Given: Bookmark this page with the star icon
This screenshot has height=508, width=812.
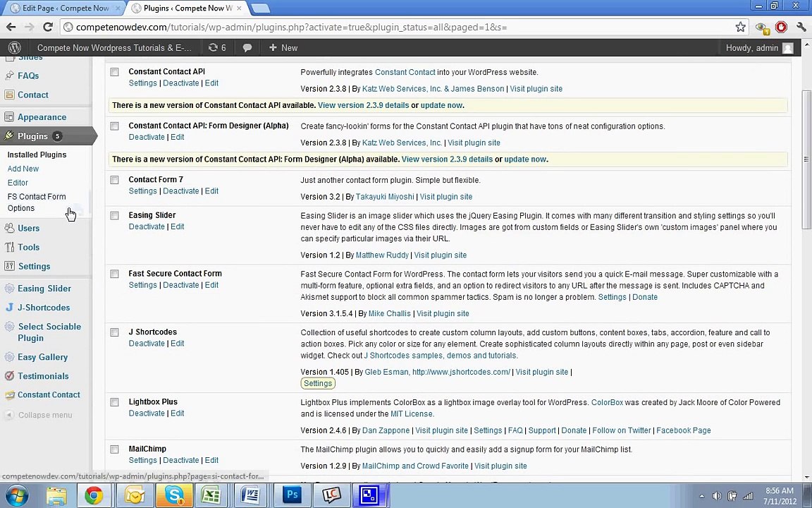Looking at the screenshot, I should 740,27.
